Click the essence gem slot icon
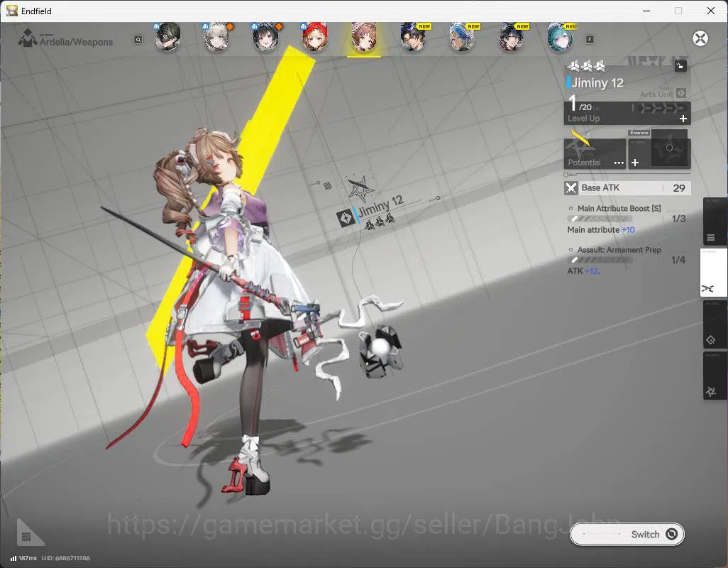 pos(669,148)
